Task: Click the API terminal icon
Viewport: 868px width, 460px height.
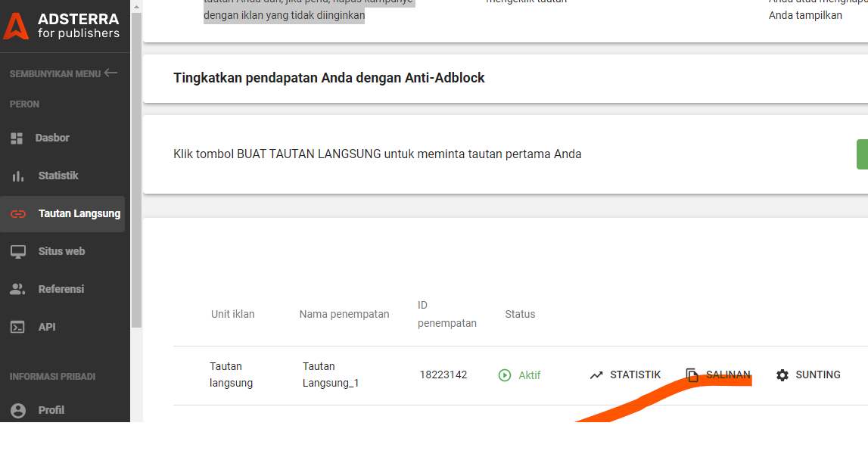Action: coord(17,327)
